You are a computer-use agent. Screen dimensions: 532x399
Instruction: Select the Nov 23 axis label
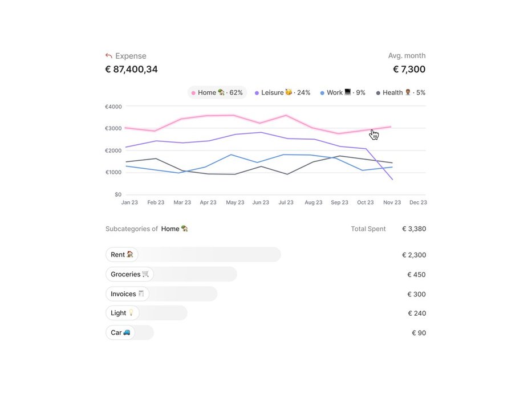click(x=392, y=202)
